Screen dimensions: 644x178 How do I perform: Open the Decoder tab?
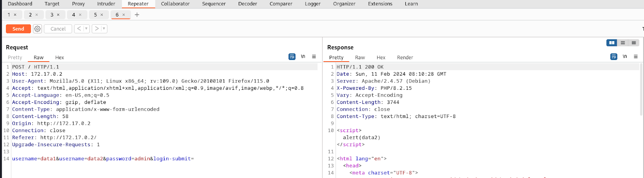point(248,4)
